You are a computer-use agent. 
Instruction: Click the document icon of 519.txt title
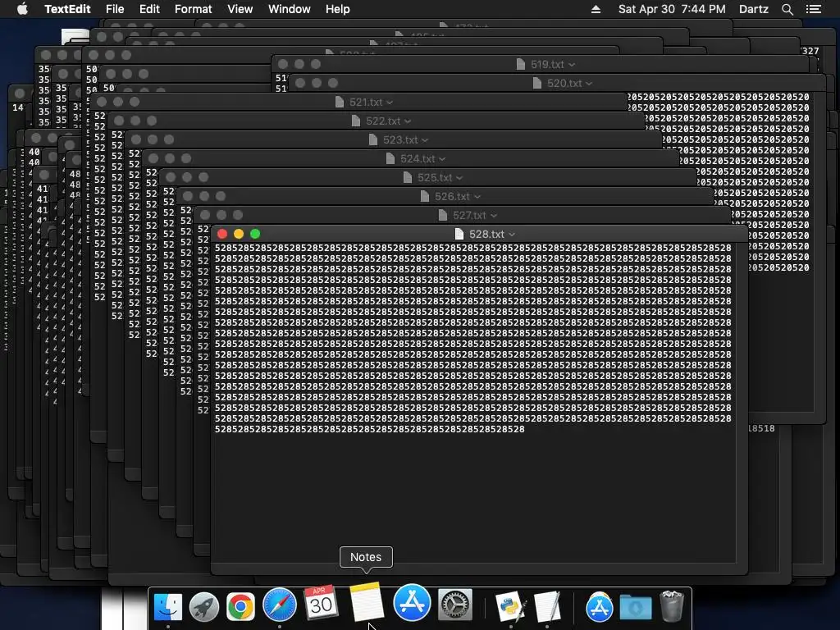point(521,64)
